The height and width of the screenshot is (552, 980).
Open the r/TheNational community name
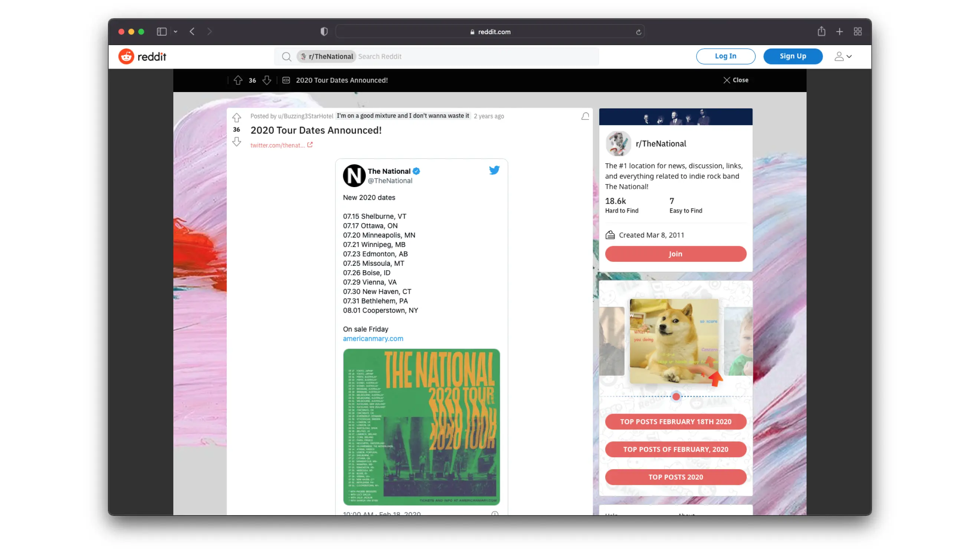click(x=661, y=144)
